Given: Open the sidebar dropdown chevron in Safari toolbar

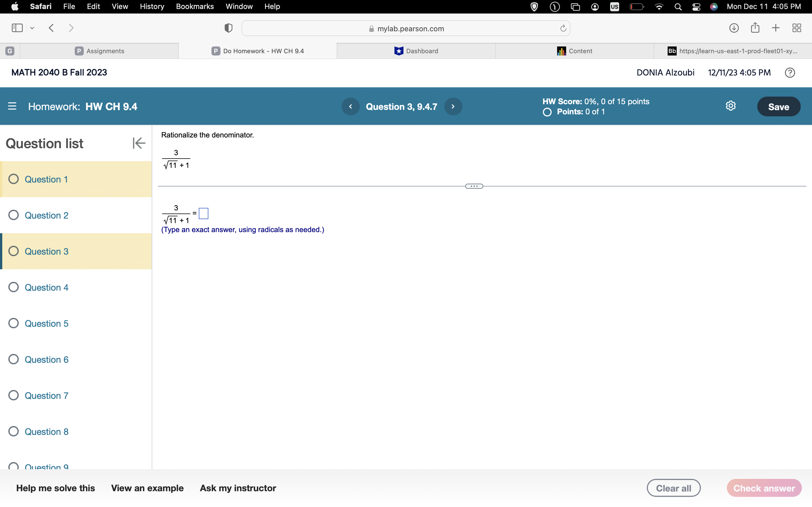Looking at the screenshot, I should tap(32, 28).
